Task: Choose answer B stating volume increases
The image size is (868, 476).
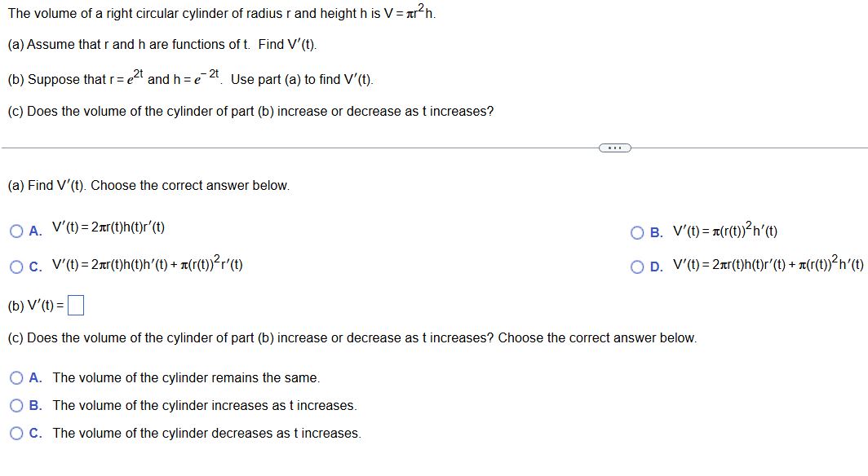Action: [x=15, y=405]
